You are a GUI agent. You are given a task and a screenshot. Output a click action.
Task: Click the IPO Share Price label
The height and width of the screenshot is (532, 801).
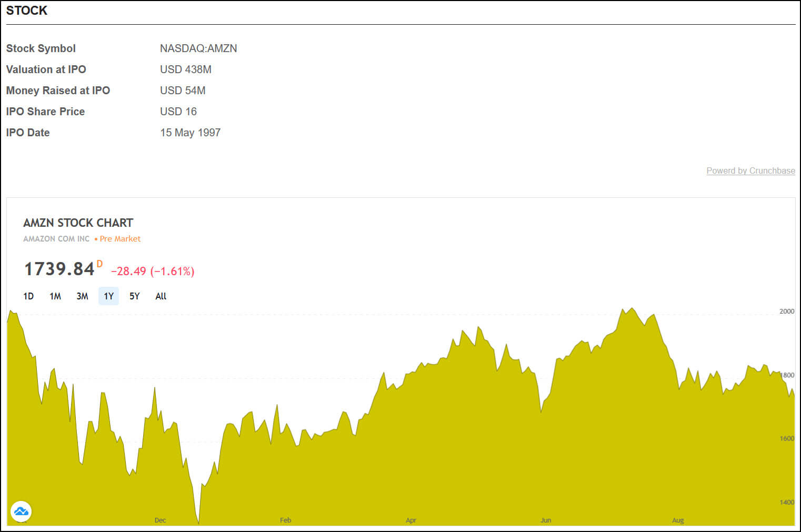pyautogui.click(x=45, y=112)
